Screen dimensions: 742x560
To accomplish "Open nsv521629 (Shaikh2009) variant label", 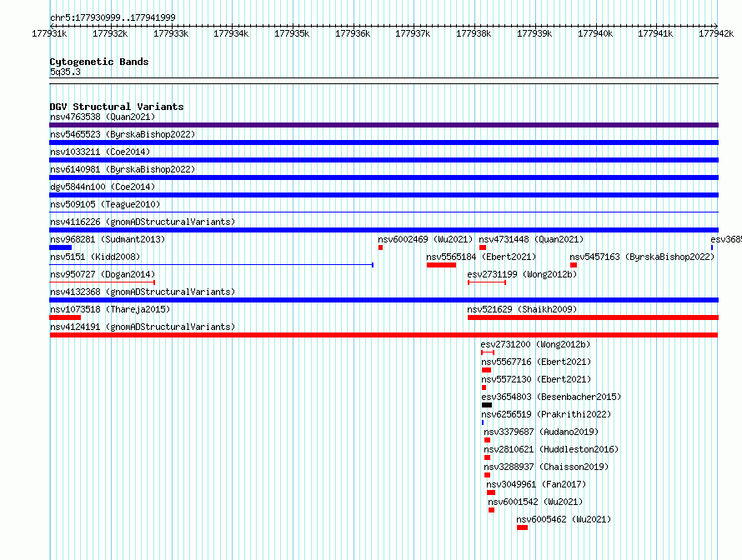I will [x=522, y=309].
